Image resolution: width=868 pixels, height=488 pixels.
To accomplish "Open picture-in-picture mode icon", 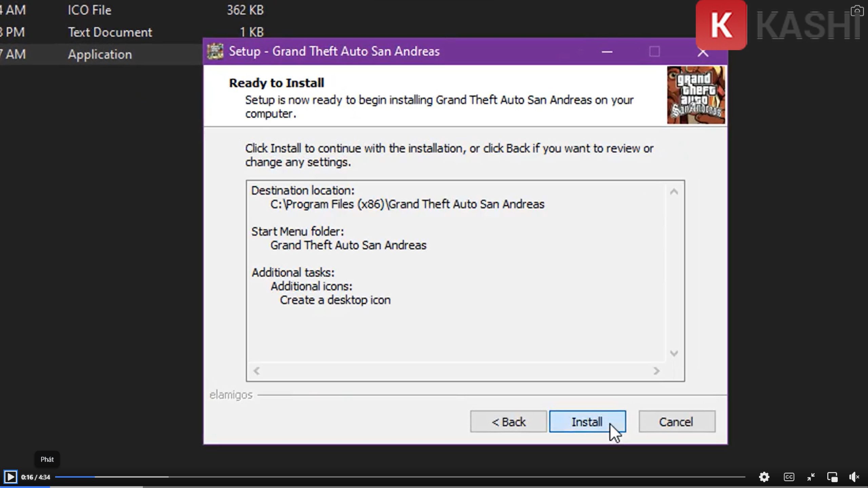I will point(832,477).
